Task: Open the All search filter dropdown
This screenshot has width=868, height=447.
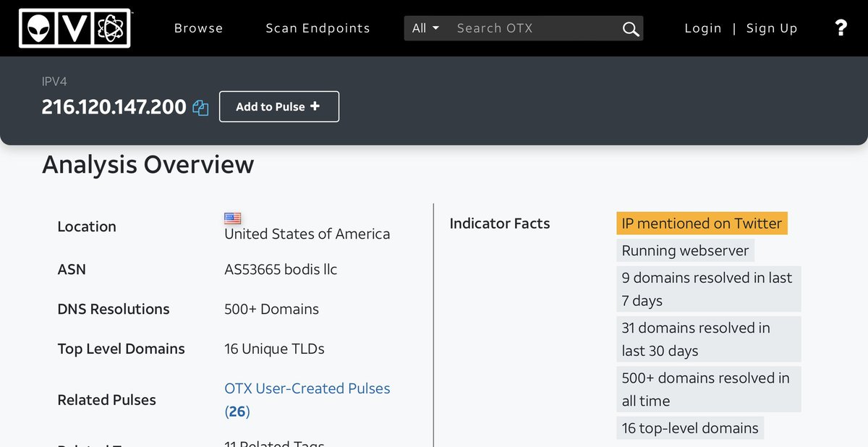Action: click(x=425, y=28)
